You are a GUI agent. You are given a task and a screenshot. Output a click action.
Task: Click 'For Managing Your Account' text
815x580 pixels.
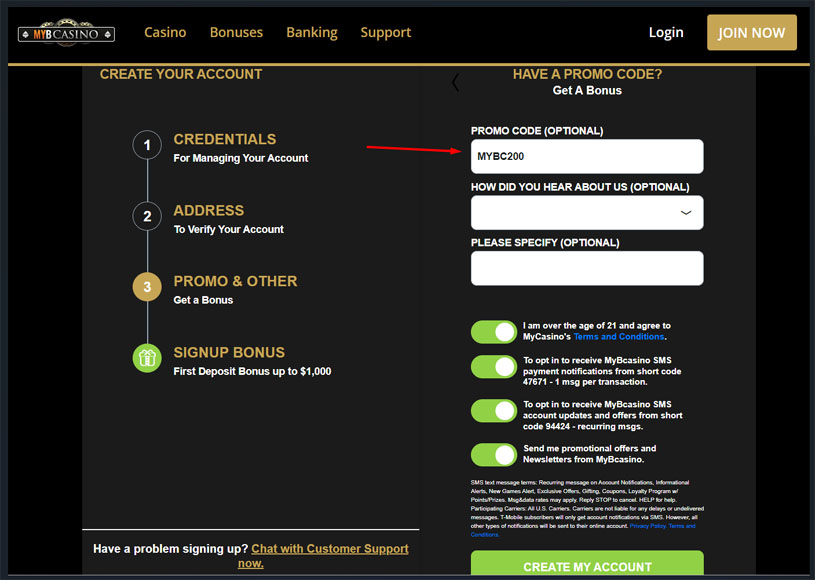(241, 158)
